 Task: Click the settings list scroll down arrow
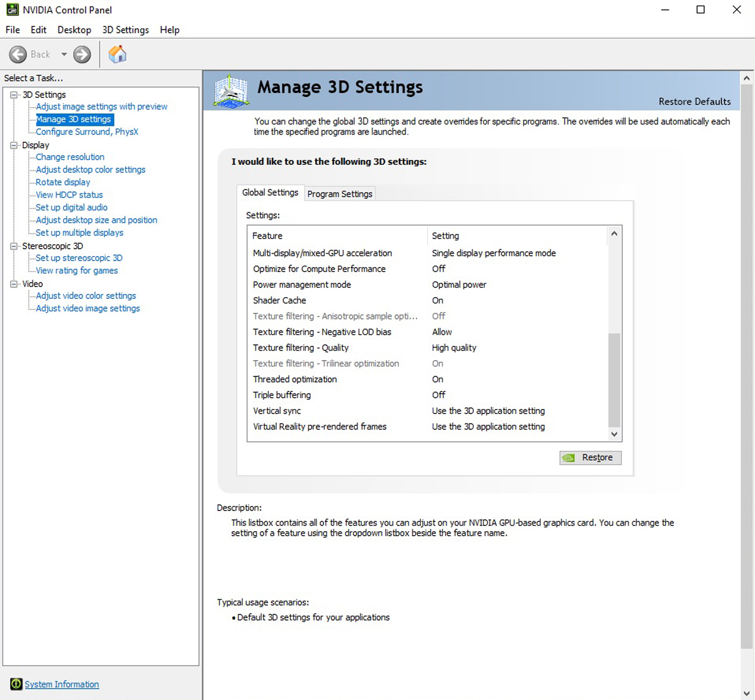615,434
